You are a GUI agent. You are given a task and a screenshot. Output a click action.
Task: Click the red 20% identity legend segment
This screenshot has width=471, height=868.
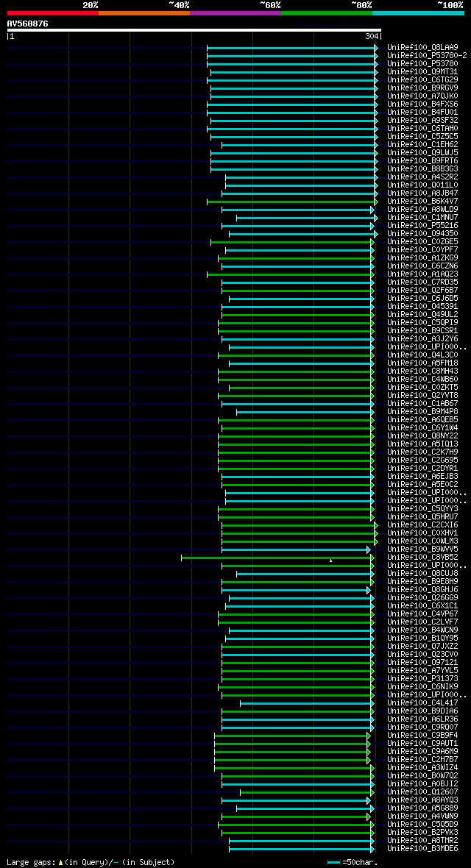pyautogui.click(x=53, y=13)
